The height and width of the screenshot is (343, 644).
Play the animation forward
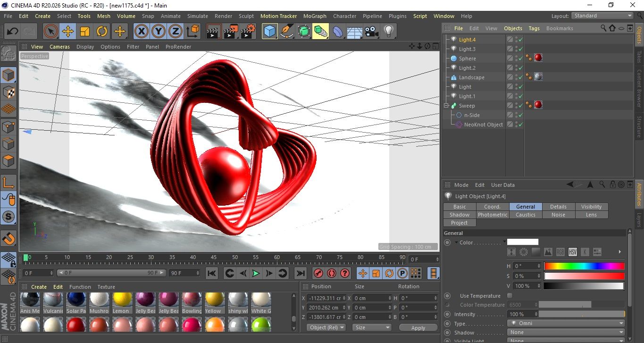(256, 273)
